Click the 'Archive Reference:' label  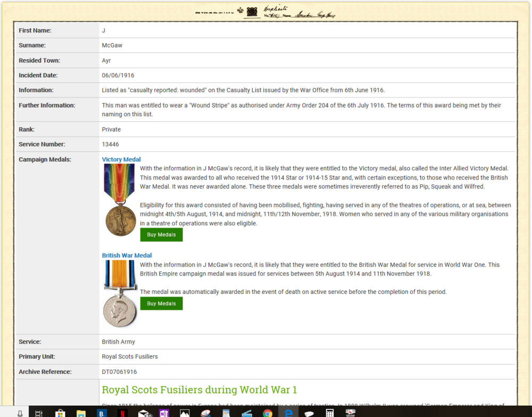45,372
